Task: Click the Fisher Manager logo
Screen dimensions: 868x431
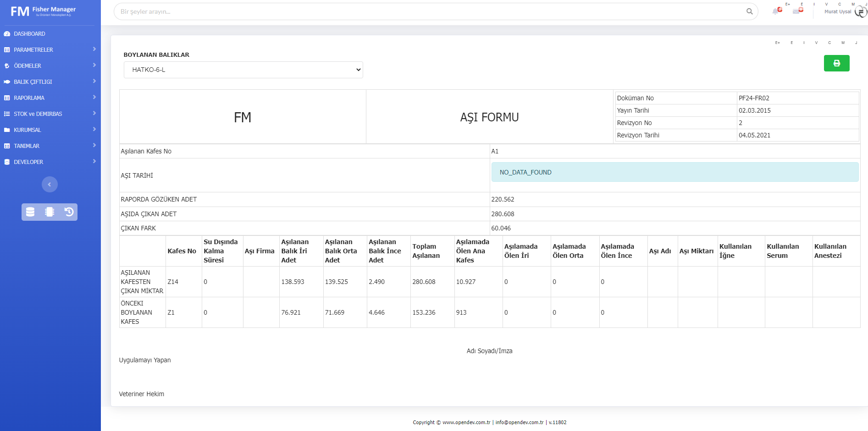Action: pos(43,11)
